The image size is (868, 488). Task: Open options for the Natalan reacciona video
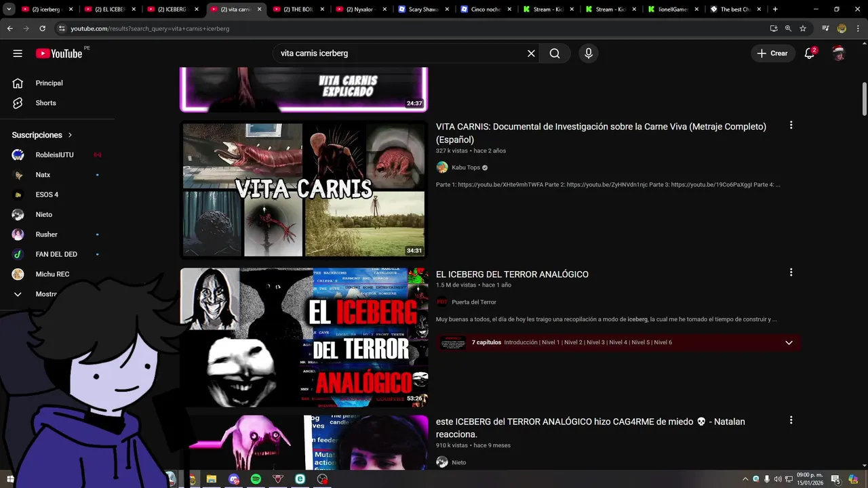click(x=791, y=420)
